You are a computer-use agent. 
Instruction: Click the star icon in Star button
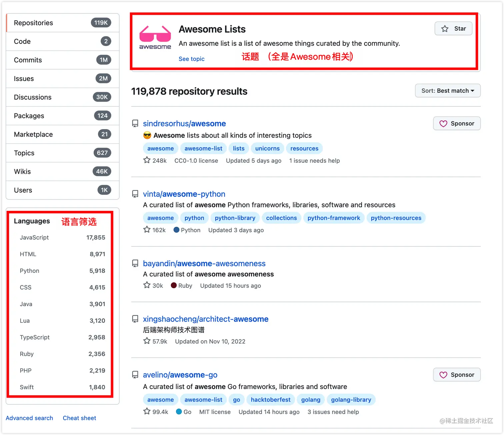445,29
